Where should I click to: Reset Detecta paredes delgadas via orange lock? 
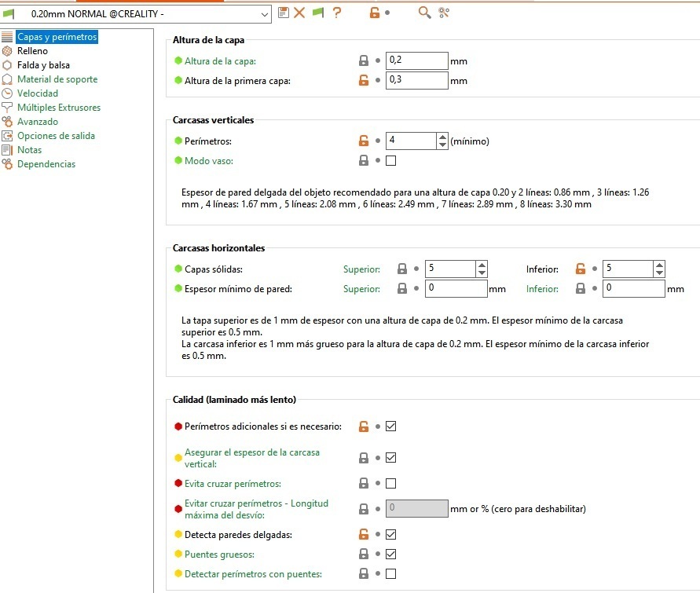click(x=364, y=535)
